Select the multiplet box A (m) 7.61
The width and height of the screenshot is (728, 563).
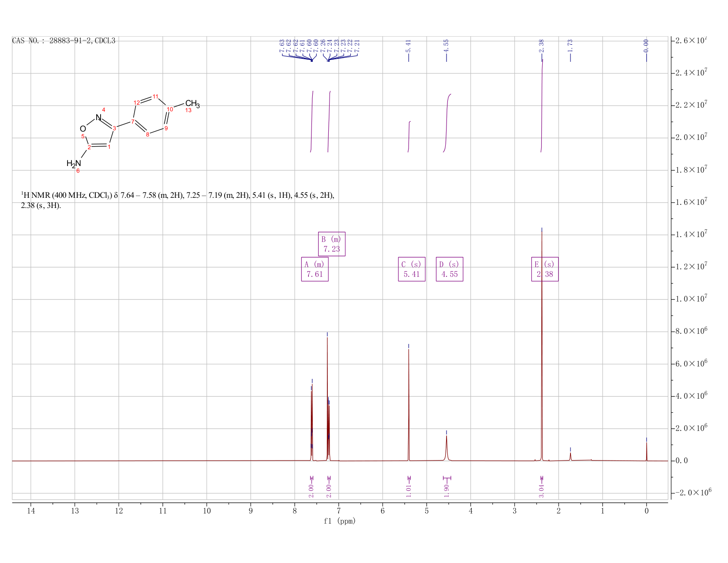tap(315, 269)
